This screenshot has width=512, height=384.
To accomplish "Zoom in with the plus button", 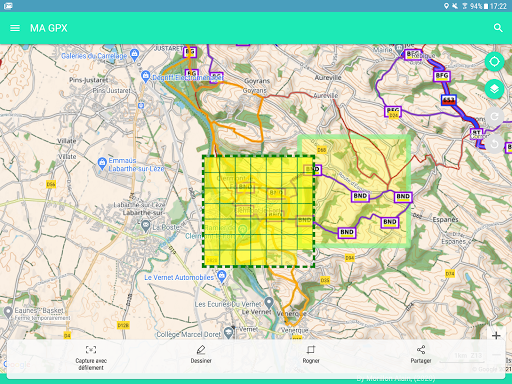I will pyautogui.click(x=496, y=335).
